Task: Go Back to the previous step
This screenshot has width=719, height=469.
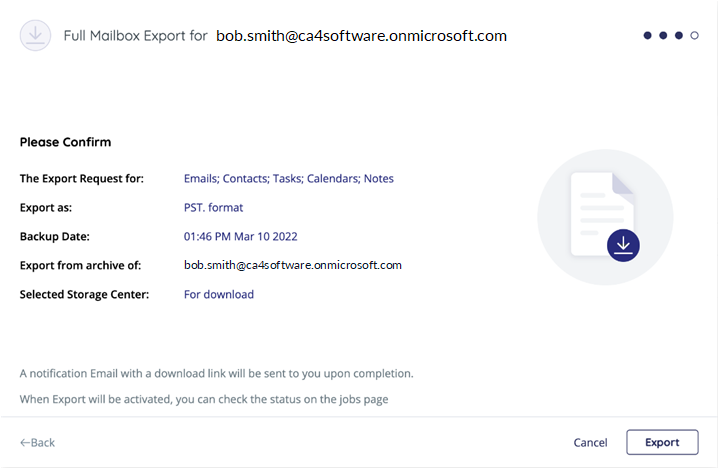Action: (x=37, y=442)
